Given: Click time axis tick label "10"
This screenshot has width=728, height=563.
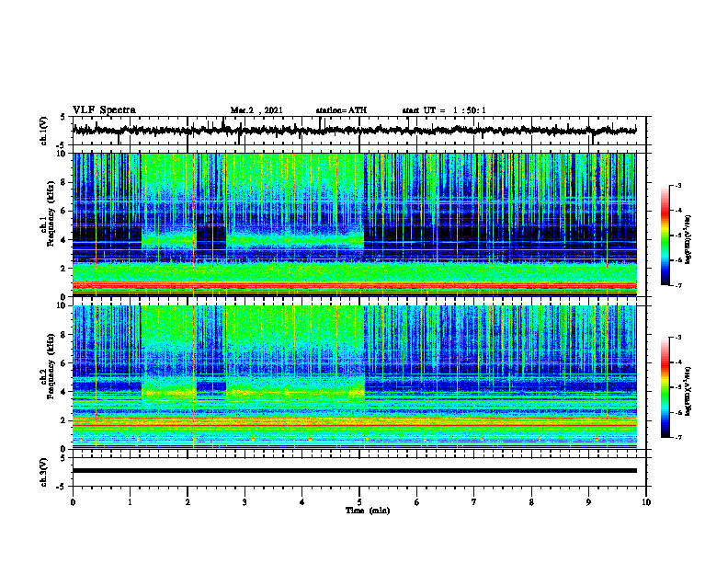Looking at the screenshot, I should [x=646, y=502].
